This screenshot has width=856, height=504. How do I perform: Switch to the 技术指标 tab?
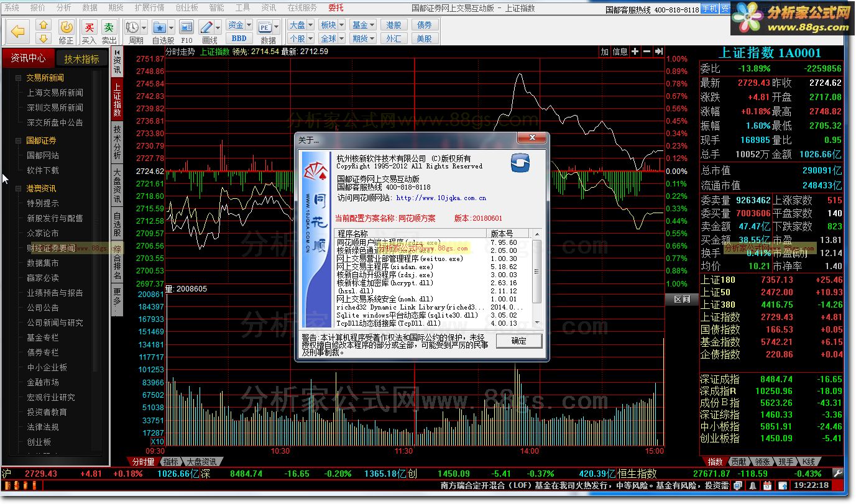pyautogui.click(x=81, y=59)
